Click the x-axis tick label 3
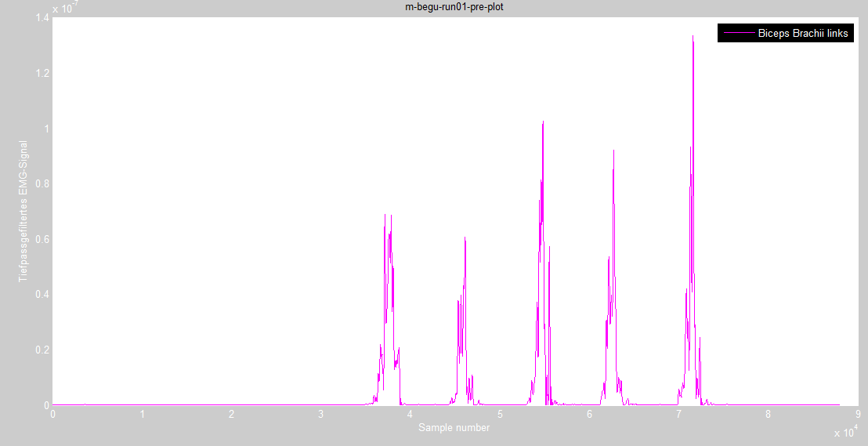The height and width of the screenshot is (446, 868). 321,415
